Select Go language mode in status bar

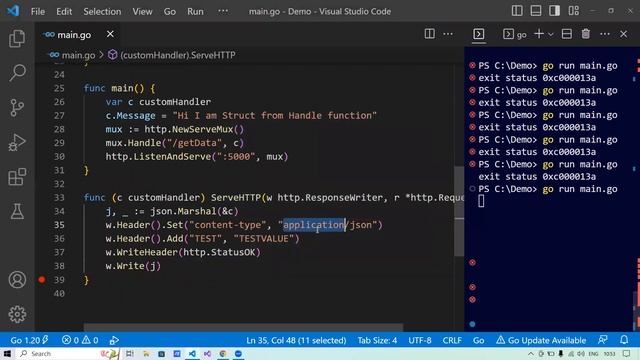tap(478, 340)
